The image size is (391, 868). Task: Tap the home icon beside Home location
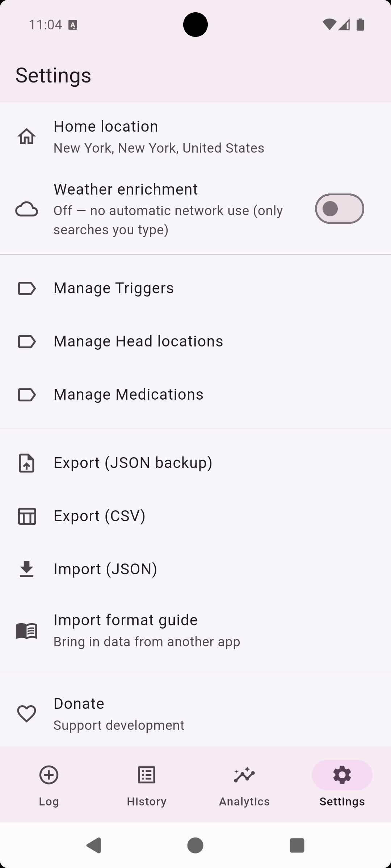click(27, 136)
